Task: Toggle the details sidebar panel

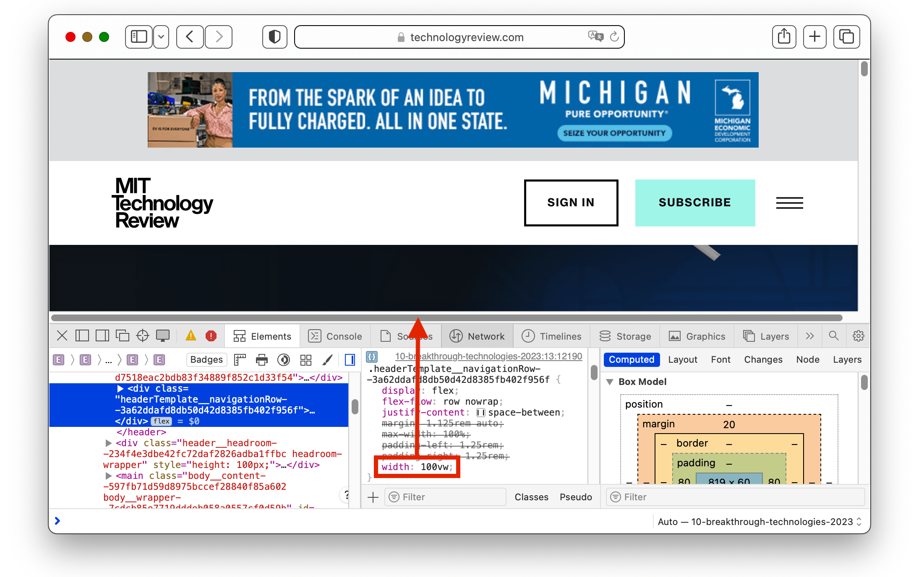Action: point(350,360)
